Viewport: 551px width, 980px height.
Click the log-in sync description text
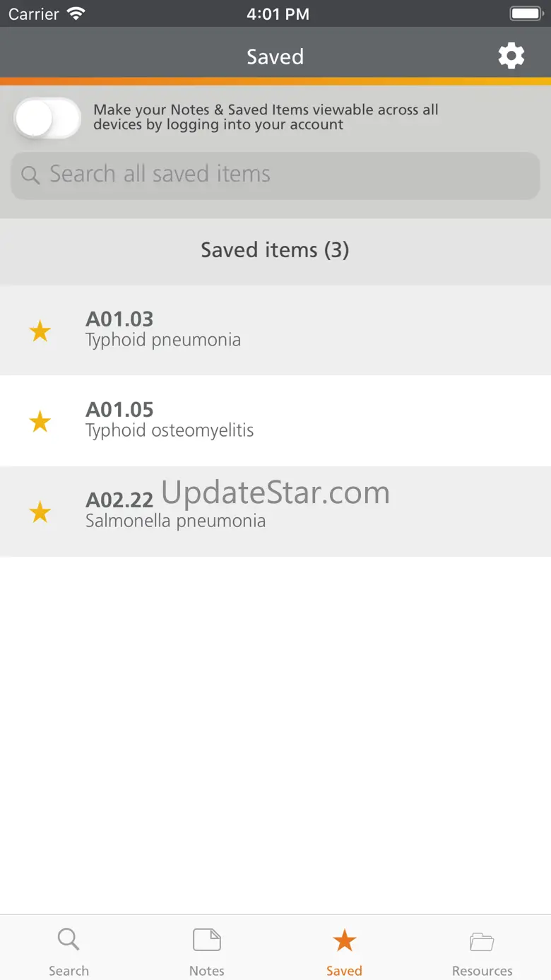(266, 117)
